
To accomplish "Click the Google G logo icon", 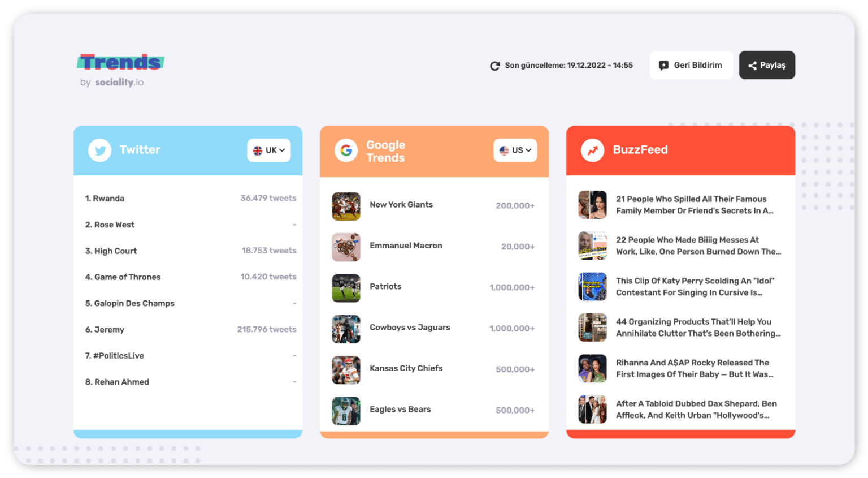I will click(x=346, y=150).
